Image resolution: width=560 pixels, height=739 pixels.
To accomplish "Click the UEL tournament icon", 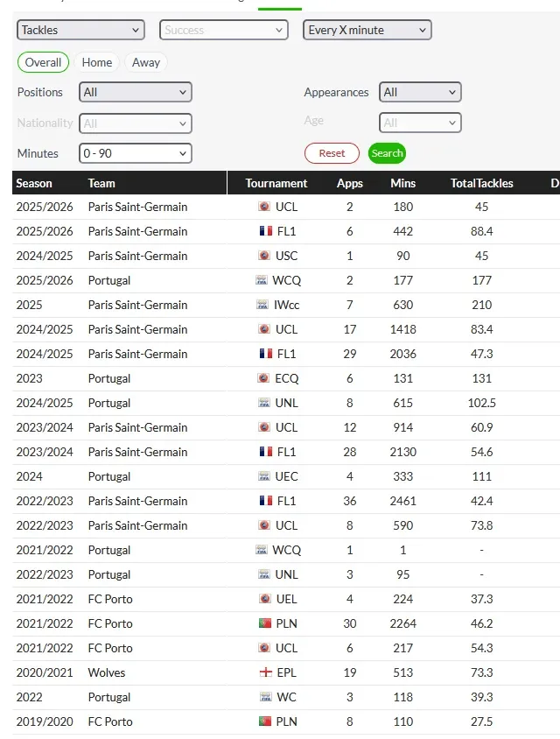I will coord(264,600).
